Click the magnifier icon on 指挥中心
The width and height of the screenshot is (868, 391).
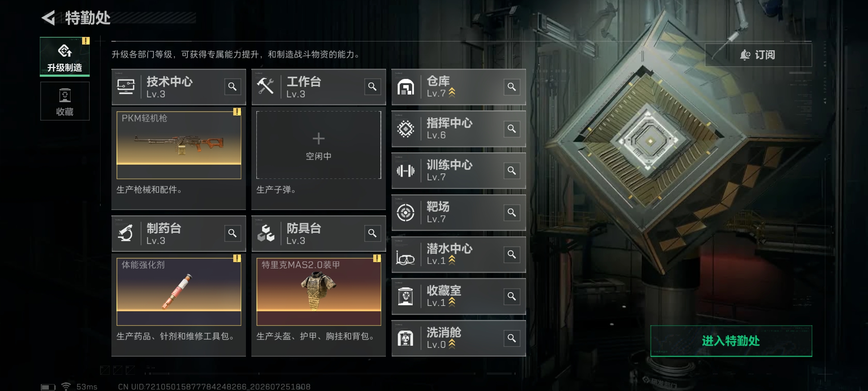pyautogui.click(x=512, y=129)
